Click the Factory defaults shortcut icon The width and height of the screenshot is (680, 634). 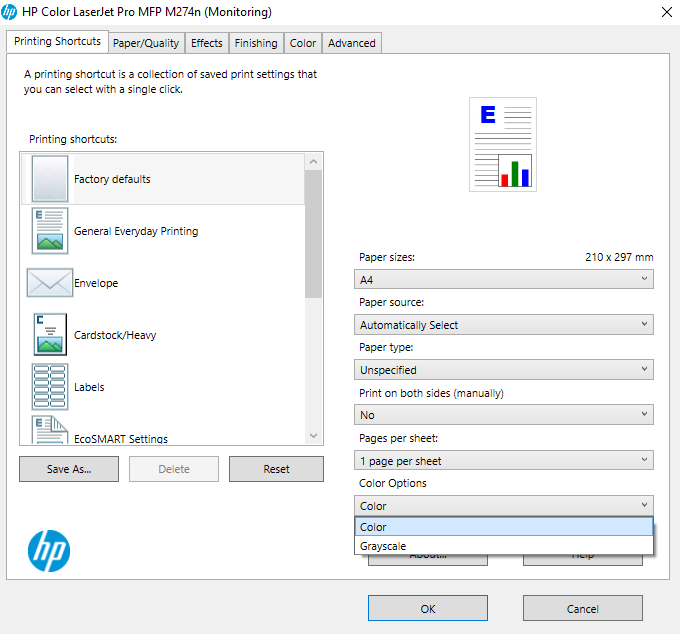50,179
